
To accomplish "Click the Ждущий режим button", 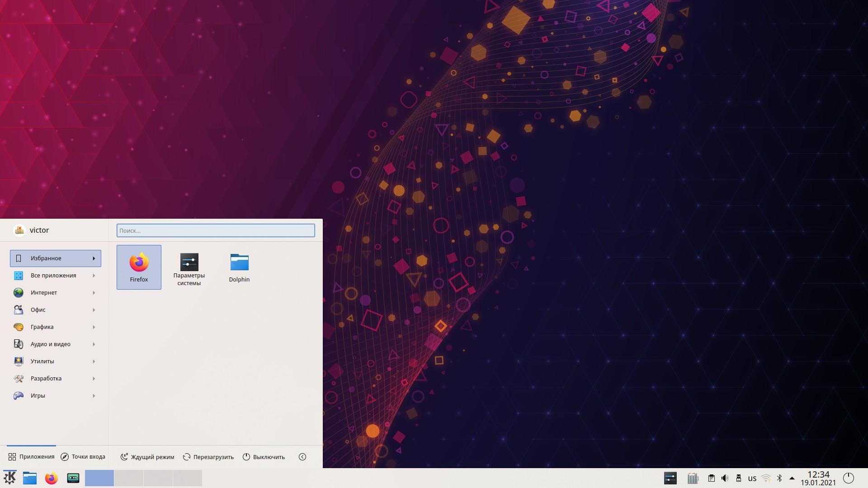I will [x=147, y=457].
